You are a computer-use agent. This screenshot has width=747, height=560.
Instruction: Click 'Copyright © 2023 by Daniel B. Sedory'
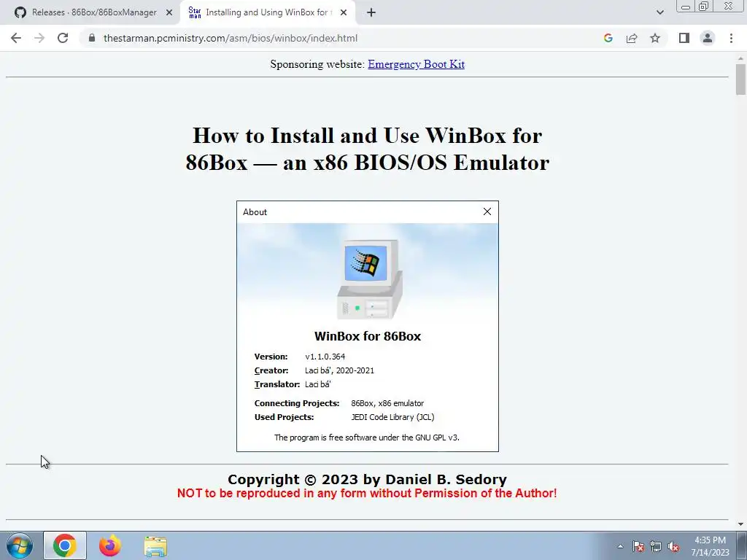[367, 479]
